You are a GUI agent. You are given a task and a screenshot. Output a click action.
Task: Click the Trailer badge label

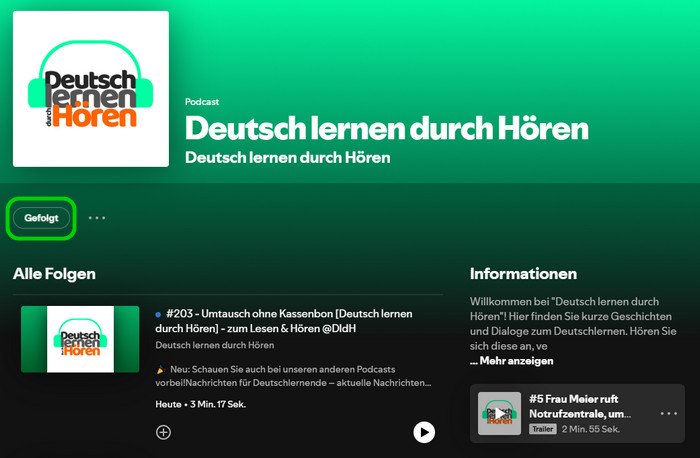pyautogui.click(x=542, y=429)
